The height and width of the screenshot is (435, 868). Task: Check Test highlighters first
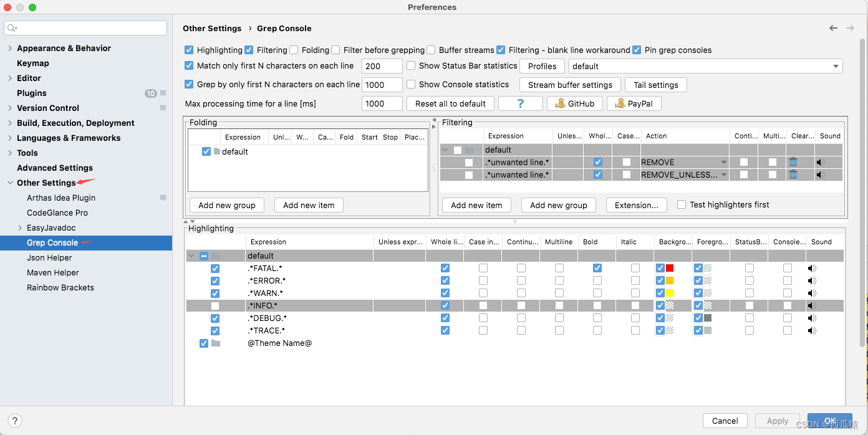click(x=682, y=204)
